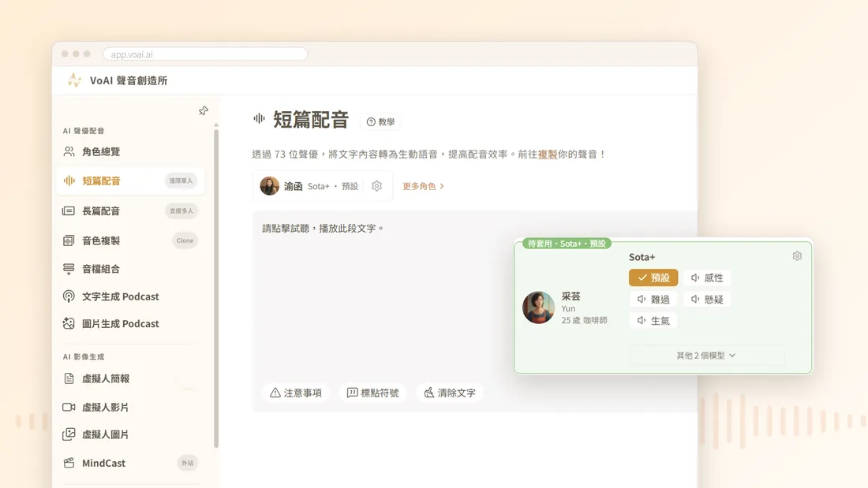The image size is (868, 488).
Task: Click the sidebar scrollbar
Action: (216, 288)
